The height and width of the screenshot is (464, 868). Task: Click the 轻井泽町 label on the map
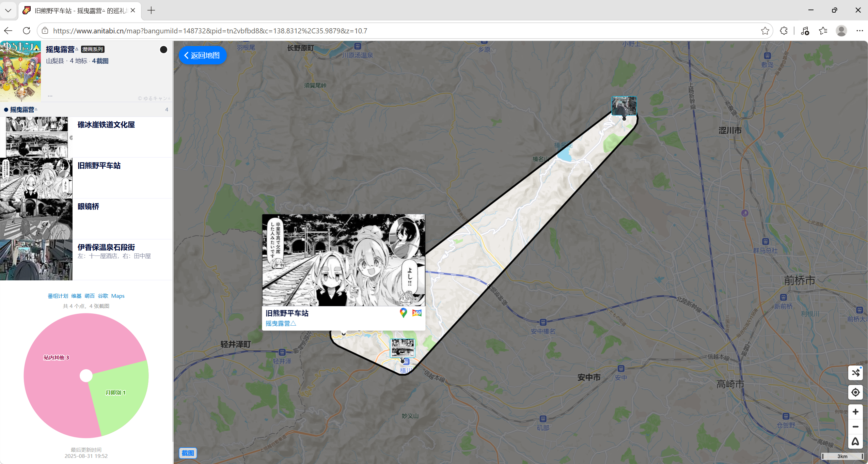(x=235, y=344)
